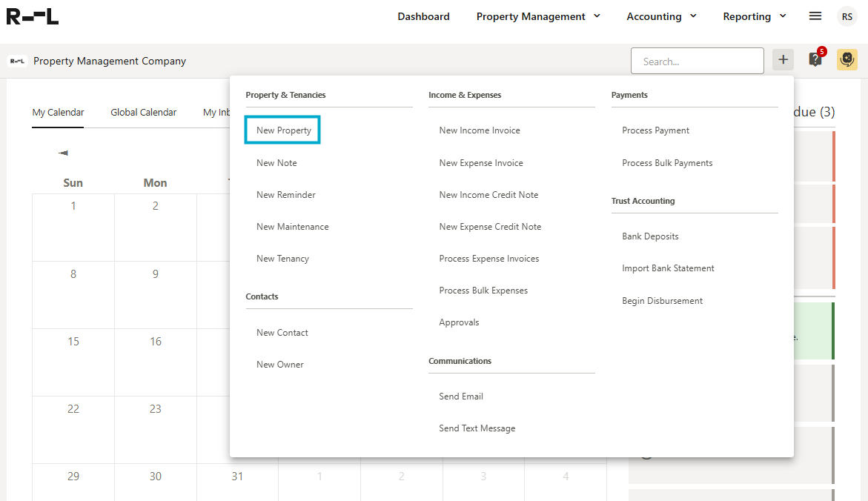Click the plus quick-add icon

point(783,60)
